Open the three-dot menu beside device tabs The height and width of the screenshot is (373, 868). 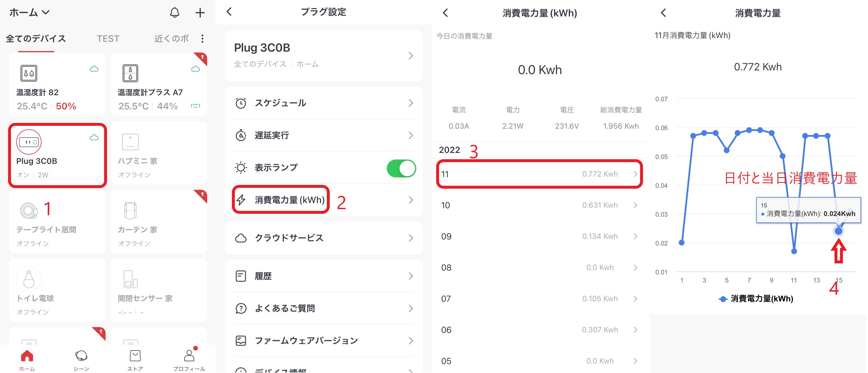click(x=203, y=39)
